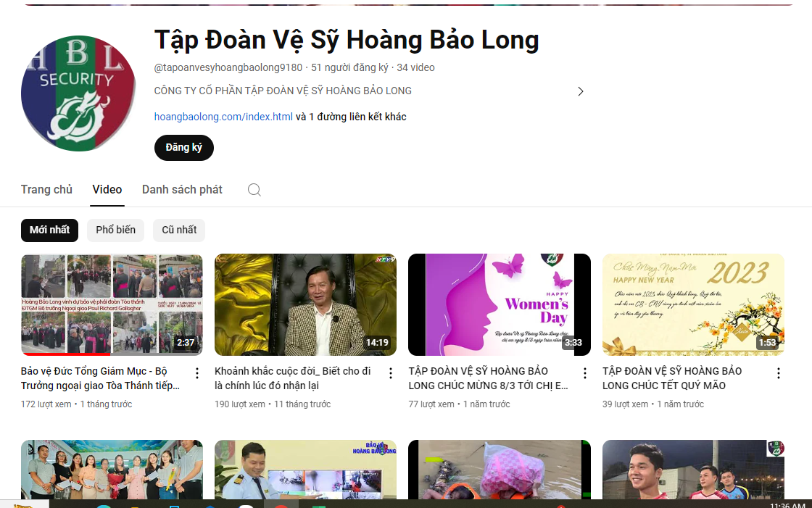Screen dimensions: 812x508
Task: Open options menu for Bảo vệ Đức Tổng Giám Mục video
Action: pos(197,373)
